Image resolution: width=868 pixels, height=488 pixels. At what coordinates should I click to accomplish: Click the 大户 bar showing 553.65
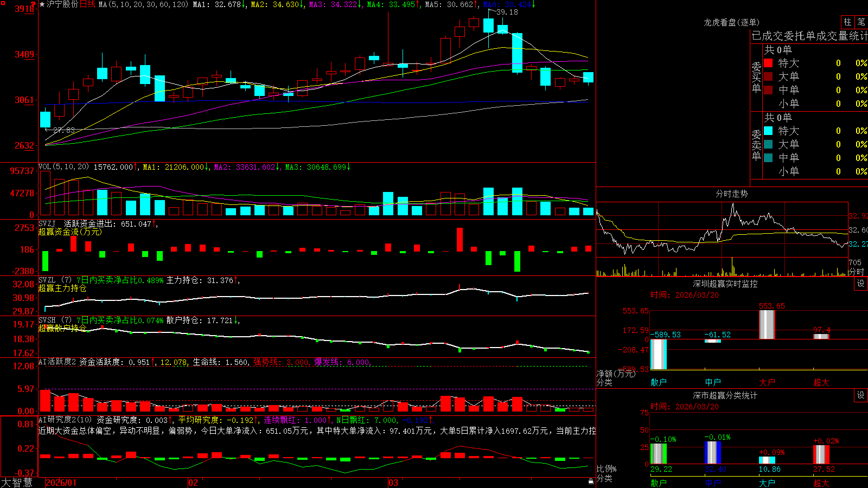click(767, 324)
